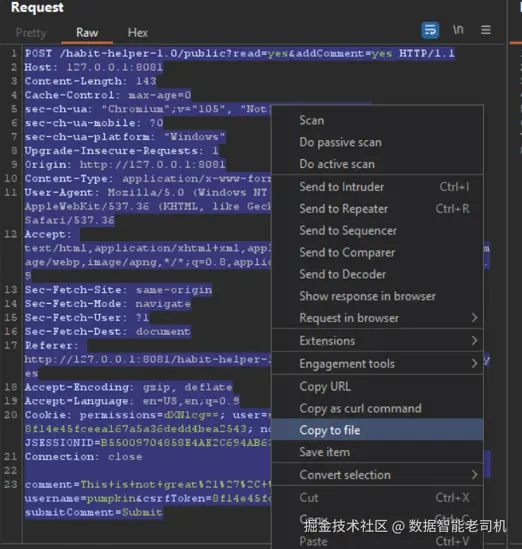Click the Request panel title
This screenshot has width=522, height=549.
[37, 7]
